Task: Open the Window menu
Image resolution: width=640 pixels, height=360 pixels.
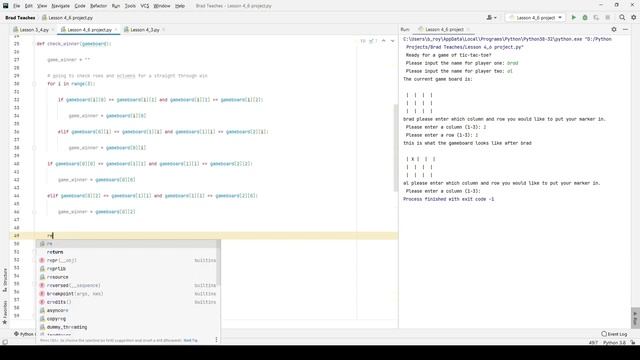Action: pos(162,6)
